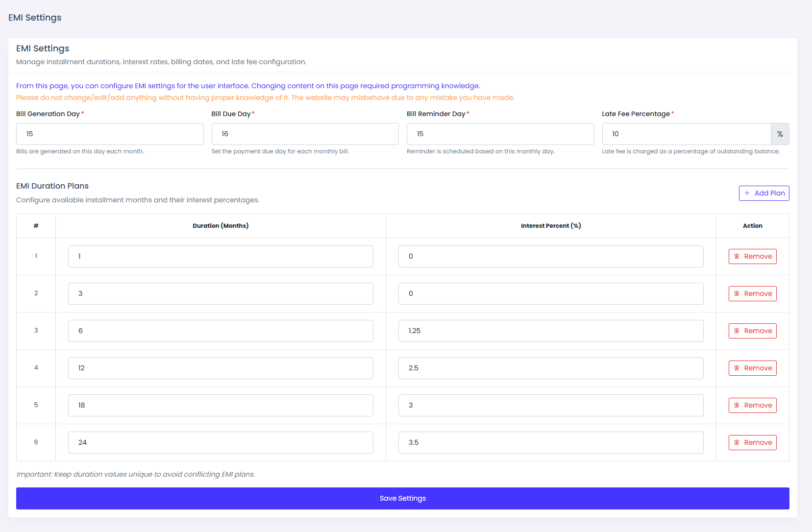Add a new EMI duration plan
This screenshot has width=812, height=532.
pyautogui.click(x=764, y=193)
